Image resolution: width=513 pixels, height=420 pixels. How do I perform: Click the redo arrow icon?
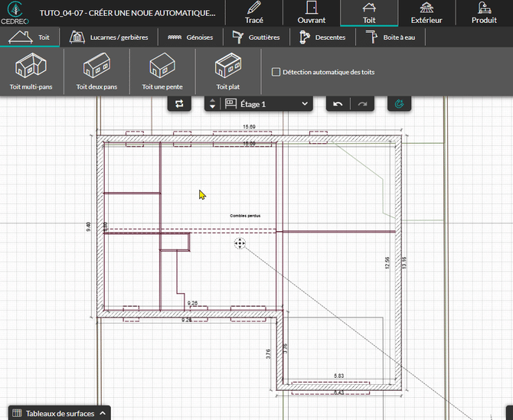362,103
